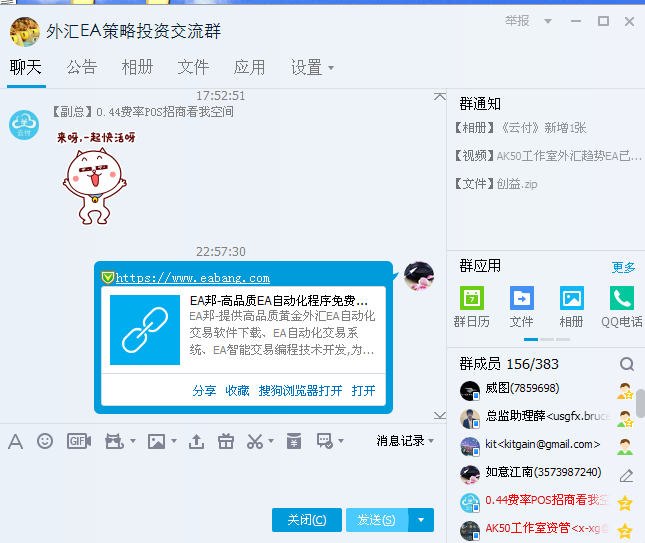Click the cat sticker image
Screen dimensions: 645x543
tap(95, 178)
